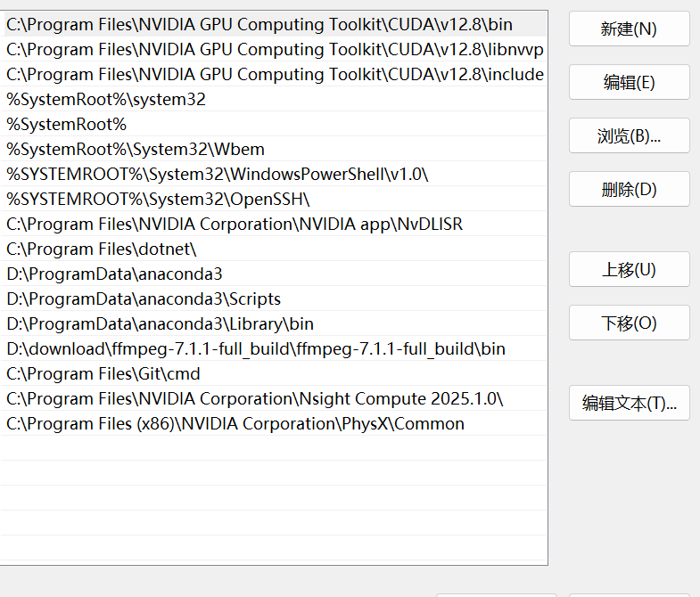The image size is (700, 597).
Task: Select the C:\Program Files\dotnet\ entry
Action: coord(274,249)
